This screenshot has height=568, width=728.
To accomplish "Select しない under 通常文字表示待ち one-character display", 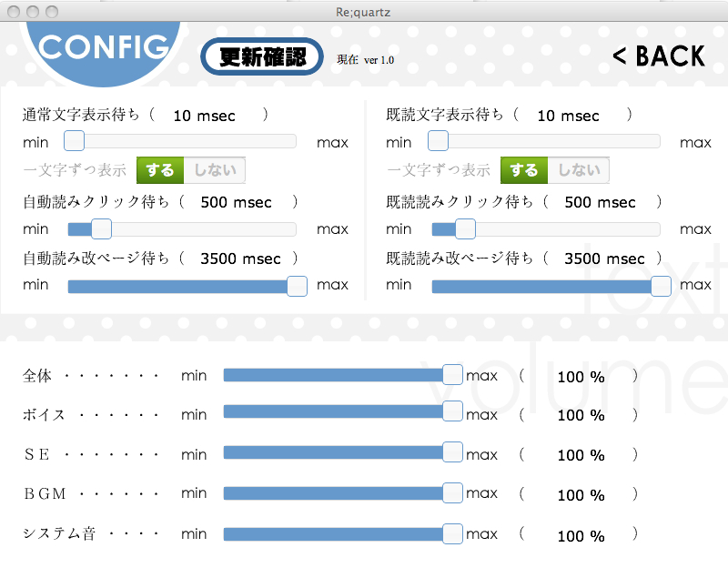I will tap(215, 170).
